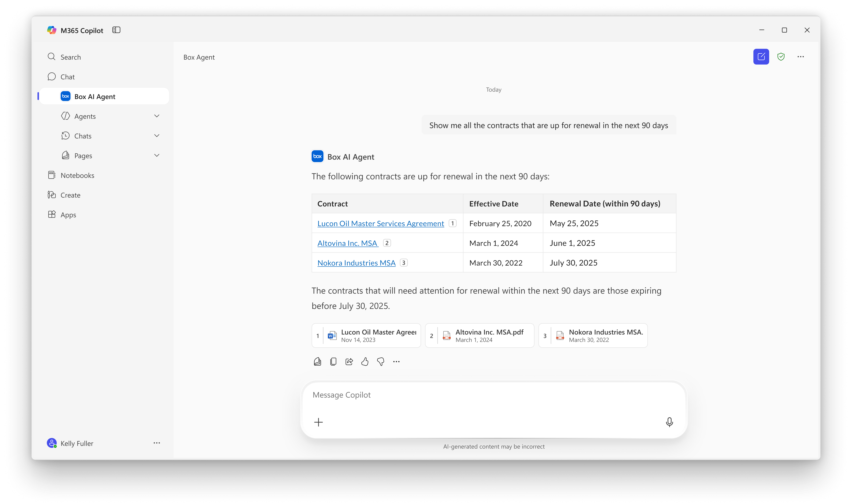
Task: Click the M365 Copilot logo icon
Action: click(x=52, y=30)
